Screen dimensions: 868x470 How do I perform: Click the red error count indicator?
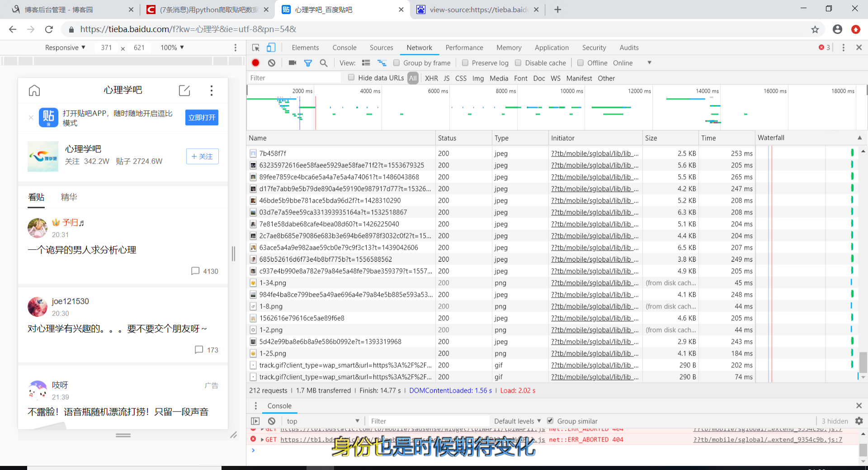pos(824,47)
